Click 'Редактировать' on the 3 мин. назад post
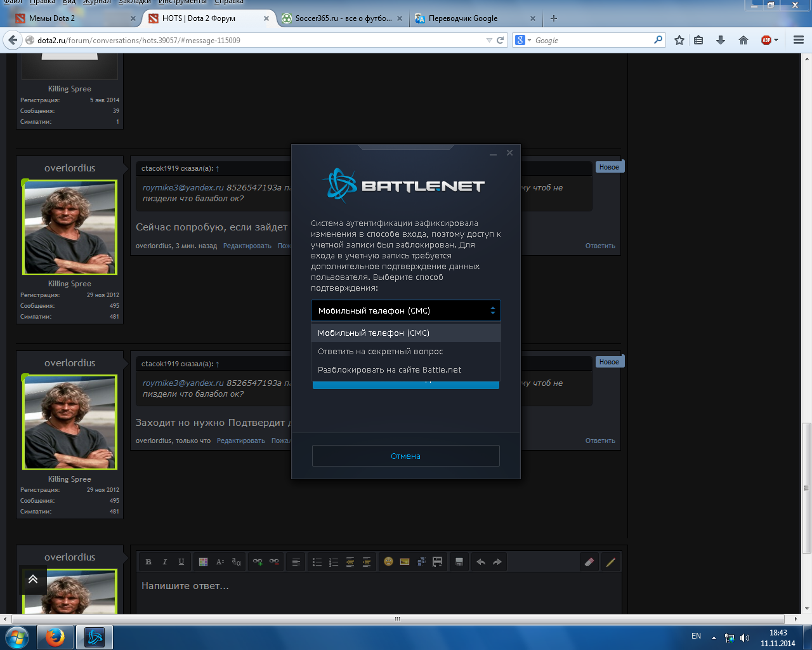This screenshot has height=650, width=812. coord(247,246)
